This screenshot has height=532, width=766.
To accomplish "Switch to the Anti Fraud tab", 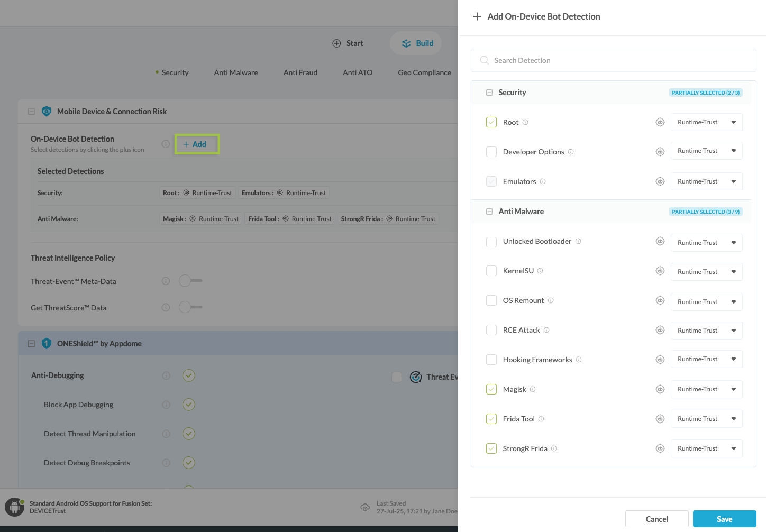I will [x=300, y=72].
